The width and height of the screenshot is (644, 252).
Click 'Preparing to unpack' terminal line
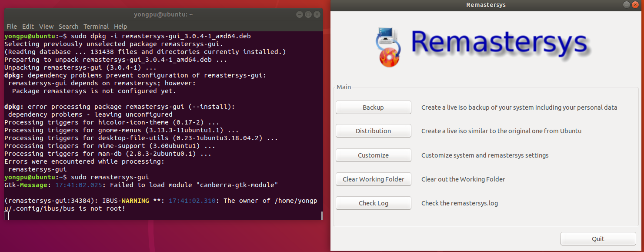pyautogui.click(x=116, y=60)
